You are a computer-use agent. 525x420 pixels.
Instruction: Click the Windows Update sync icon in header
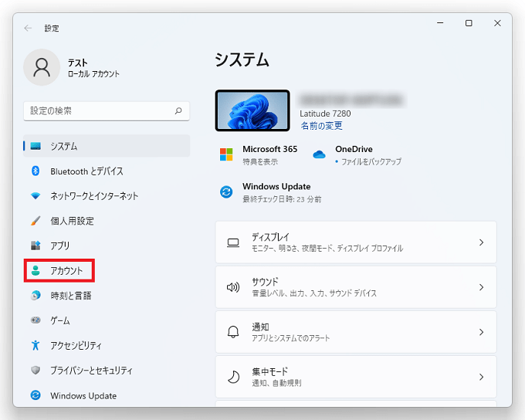pyautogui.click(x=226, y=192)
